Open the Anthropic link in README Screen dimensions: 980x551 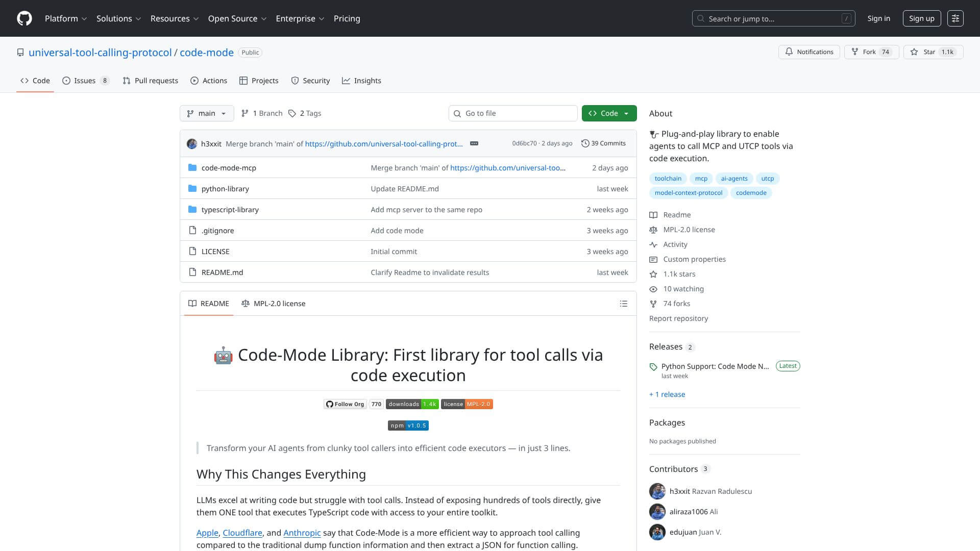pyautogui.click(x=302, y=533)
